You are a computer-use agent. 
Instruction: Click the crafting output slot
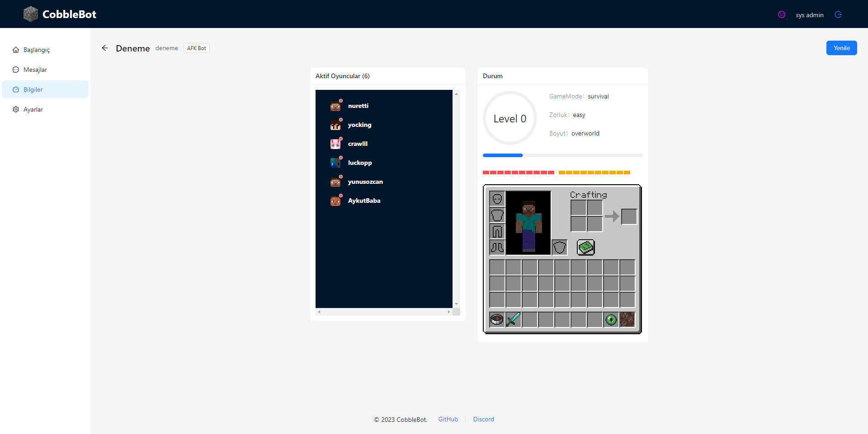coord(629,217)
